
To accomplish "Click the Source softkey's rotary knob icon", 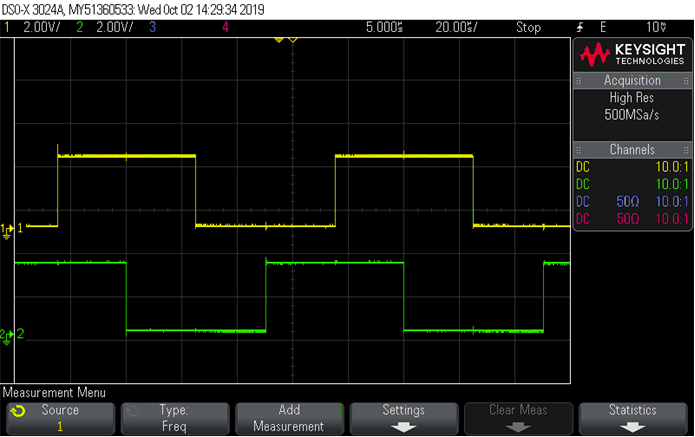I will (x=18, y=411).
